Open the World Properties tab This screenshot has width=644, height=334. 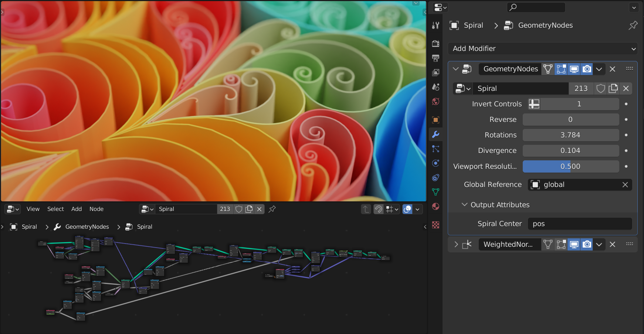[435, 101]
